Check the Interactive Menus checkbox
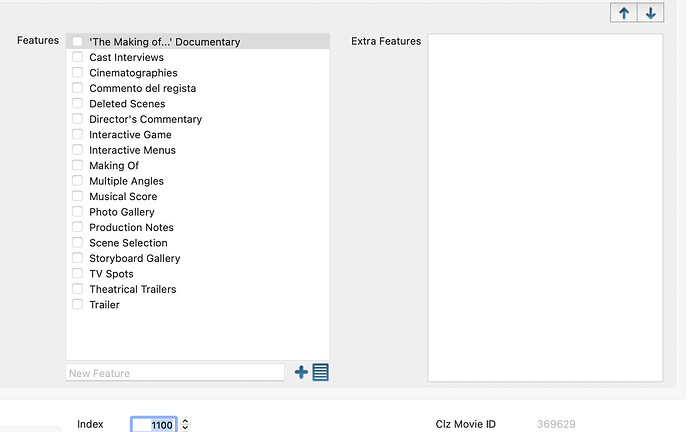The width and height of the screenshot is (690, 432). pos(78,150)
